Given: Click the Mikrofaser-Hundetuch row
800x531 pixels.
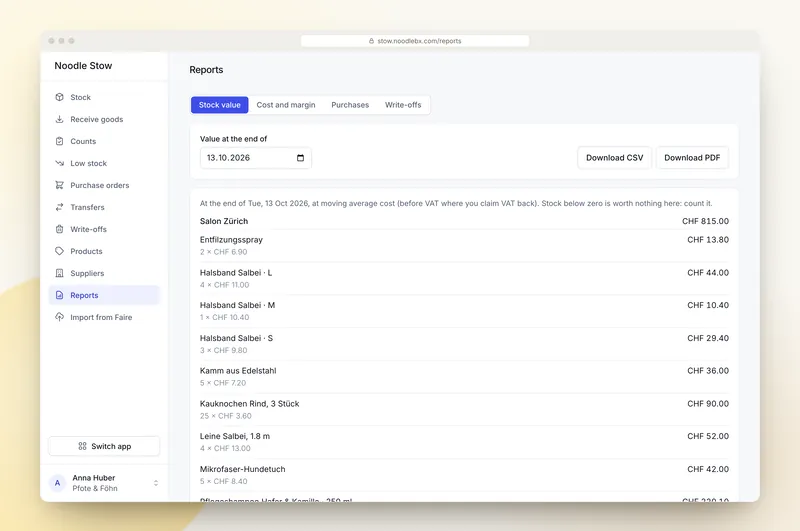Looking at the screenshot, I should (x=464, y=475).
